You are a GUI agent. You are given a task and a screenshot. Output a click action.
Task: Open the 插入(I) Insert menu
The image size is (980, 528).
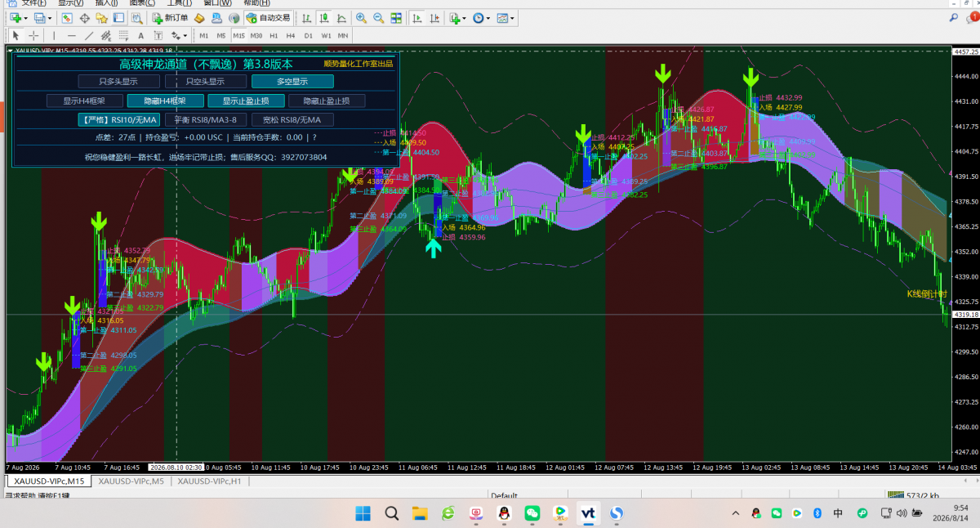106,3
